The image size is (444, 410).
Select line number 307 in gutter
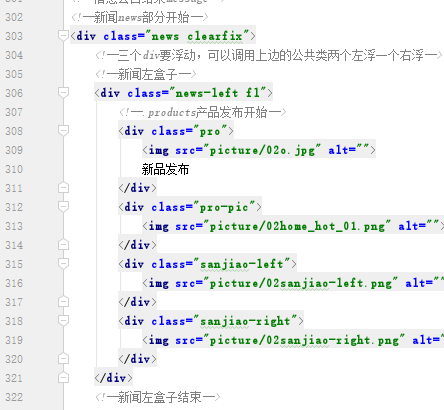pyautogui.click(x=14, y=112)
